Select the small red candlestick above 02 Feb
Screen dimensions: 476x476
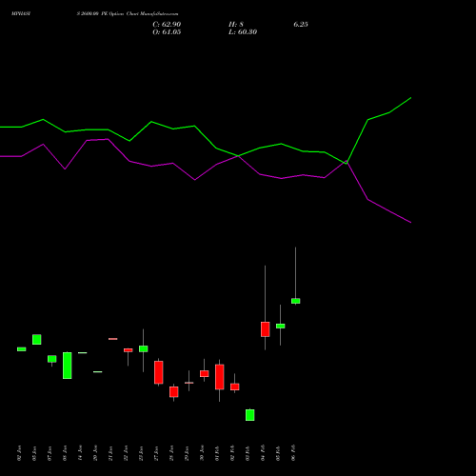point(235,387)
